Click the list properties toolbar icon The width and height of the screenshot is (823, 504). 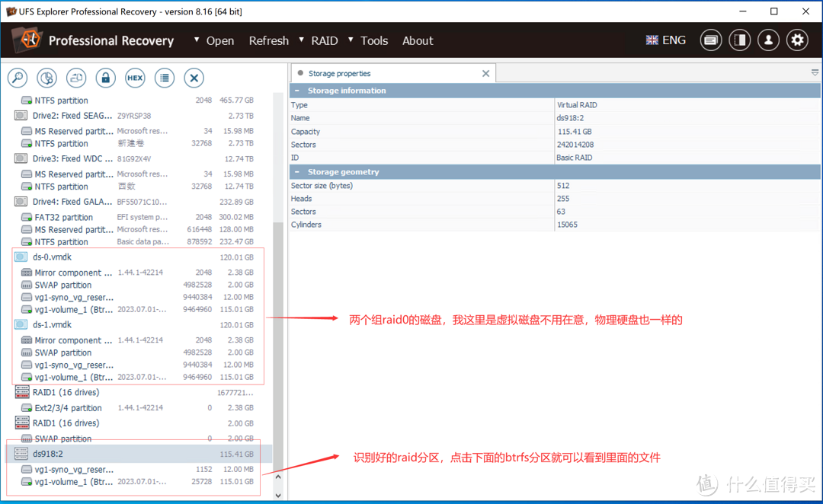(x=165, y=78)
